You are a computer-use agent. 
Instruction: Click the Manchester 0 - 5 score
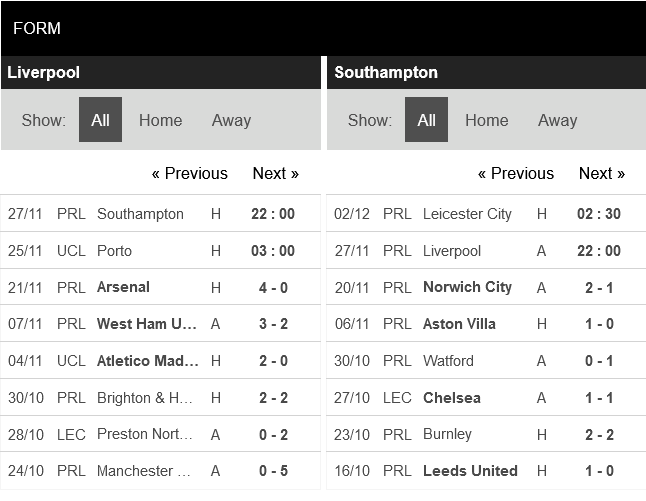(273, 471)
